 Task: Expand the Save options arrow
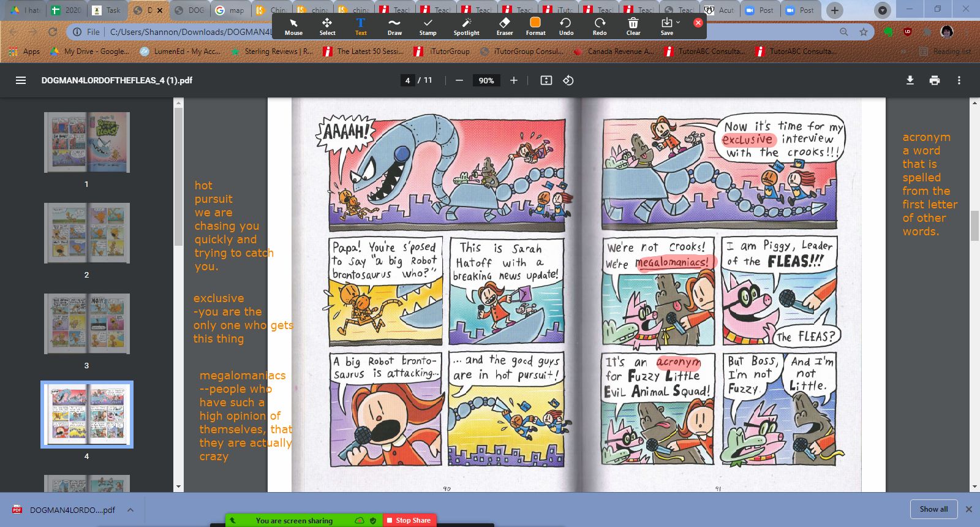pyautogui.click(x=678, y=23)
